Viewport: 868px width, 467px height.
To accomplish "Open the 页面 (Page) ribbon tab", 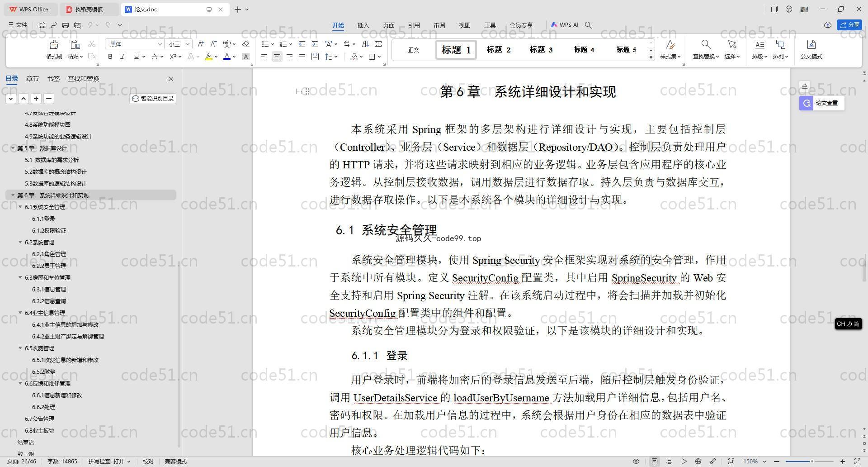I will point(388,25).
